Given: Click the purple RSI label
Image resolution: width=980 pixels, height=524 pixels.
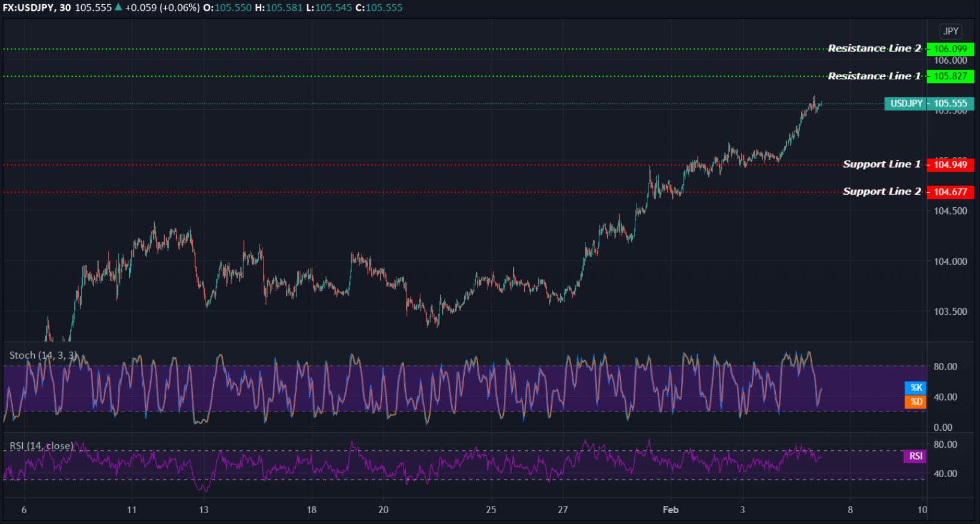Looking at the screenshot, I should point(915,456).
